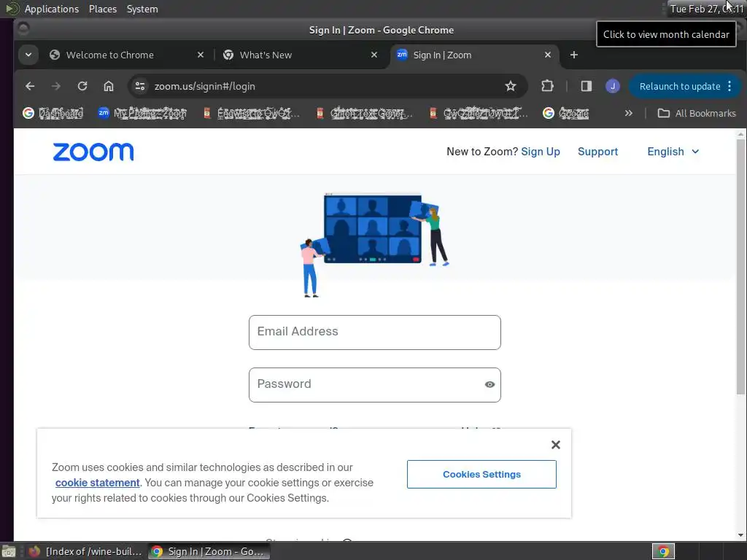The width and height of the screenshot is (747, 560).
Task: Click the Zoom logo
Action: [93, 152]
